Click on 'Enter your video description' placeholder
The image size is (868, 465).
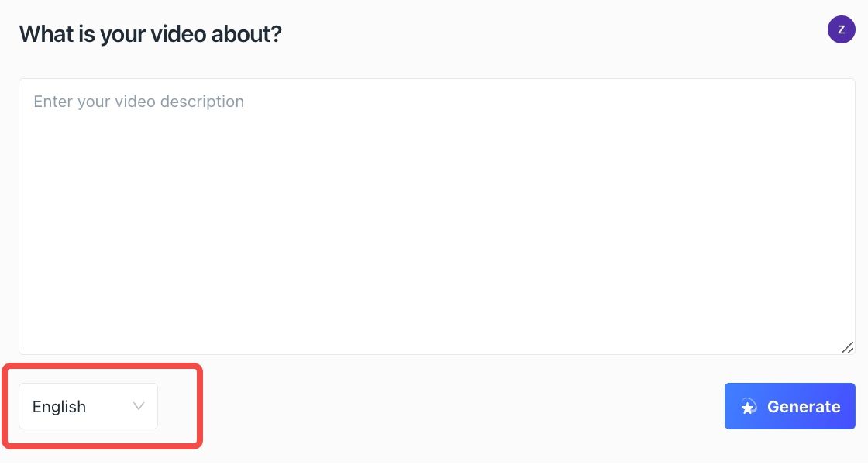(139, 102)
